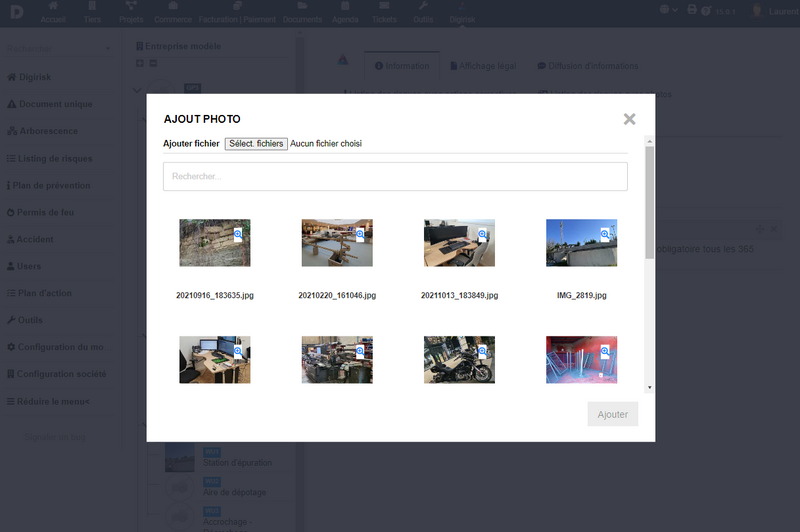The width and height of the screenshot is (800, 532).
Task: Select Station d'épuration tree item
Action: click(x=237, y=463)
